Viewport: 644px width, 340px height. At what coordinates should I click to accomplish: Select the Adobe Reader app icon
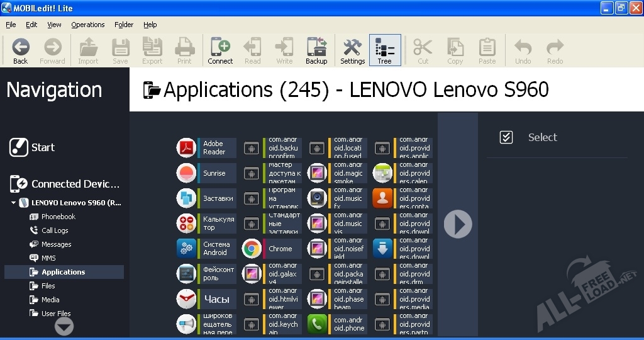pyautogui.click(x=186, y=148)
